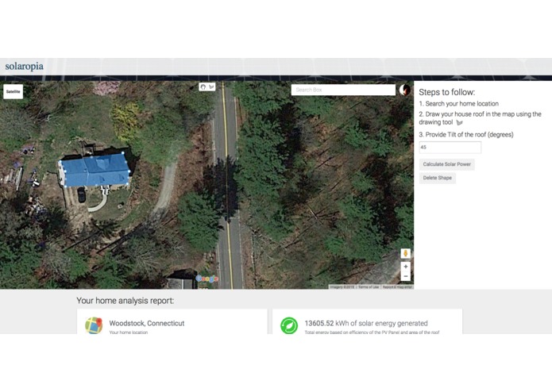Click the Google logo on the map
Viewport: 552px width, 392px height.
click(207, 279)
